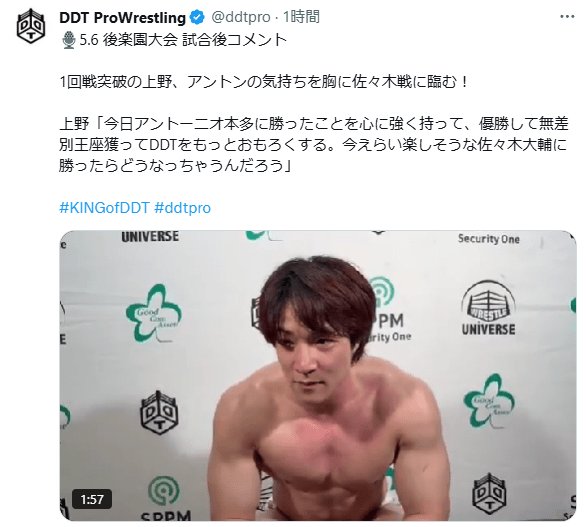Click the WRESTLE UNIVERSE logo on backdrop

click(x=488, y=308)
